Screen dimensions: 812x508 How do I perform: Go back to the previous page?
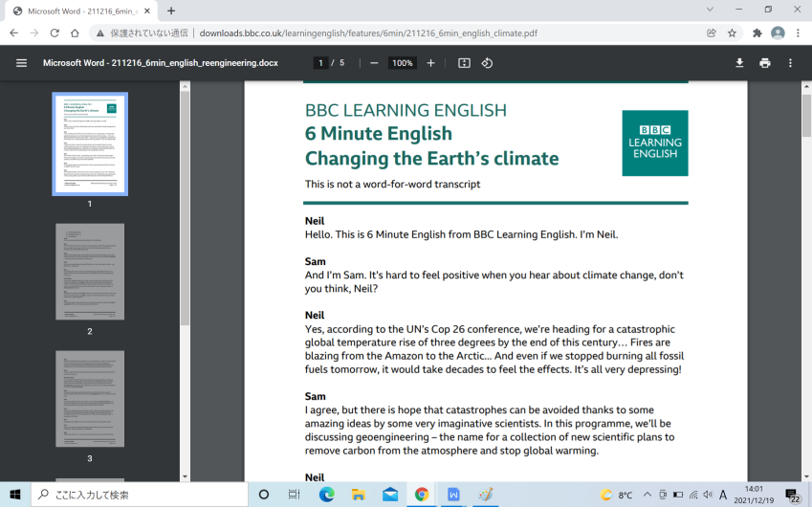click(14, 33)
